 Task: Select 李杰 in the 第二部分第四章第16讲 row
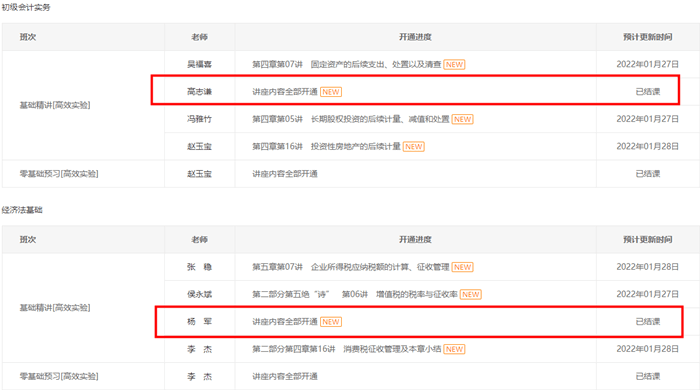200,349
